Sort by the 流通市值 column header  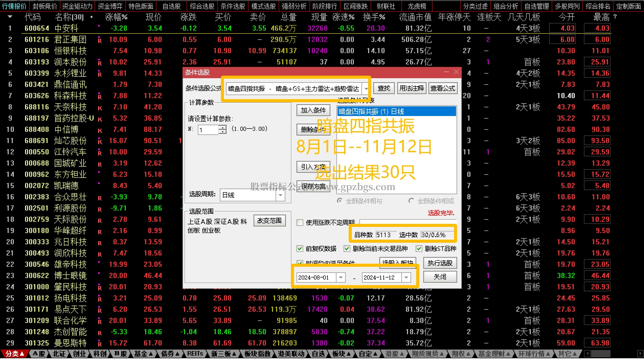tap(415, 17)
